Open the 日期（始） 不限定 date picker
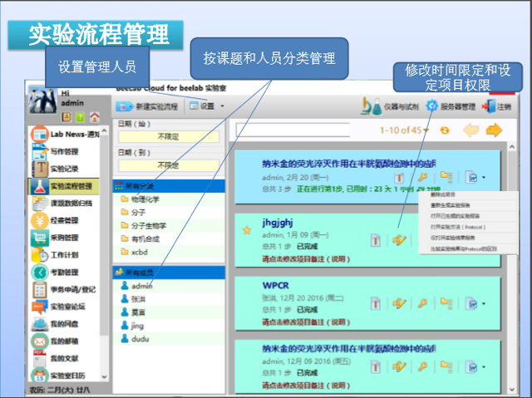 (169, 136)
